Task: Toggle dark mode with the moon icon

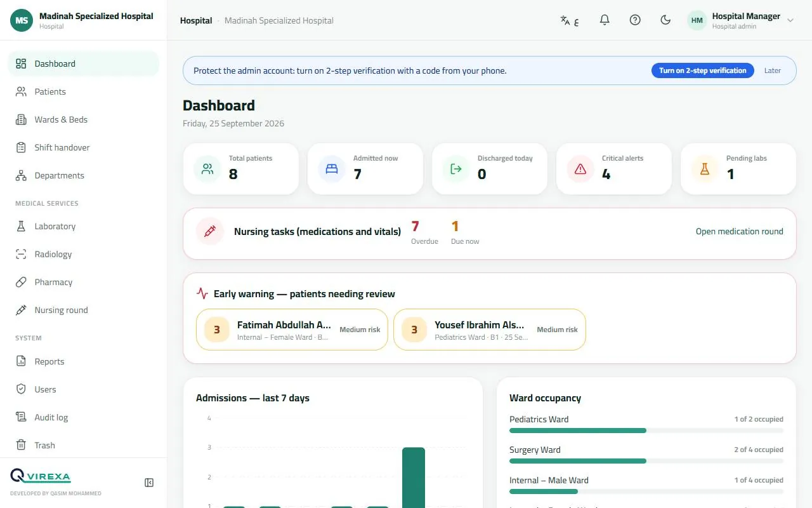Action: pyautogui.click(x=665, y=20)
